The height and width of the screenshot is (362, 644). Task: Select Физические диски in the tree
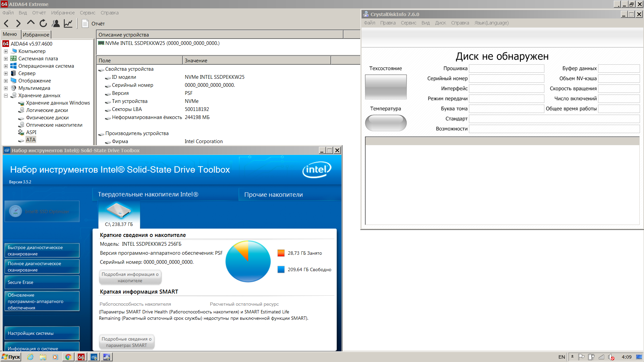(47, 118)
